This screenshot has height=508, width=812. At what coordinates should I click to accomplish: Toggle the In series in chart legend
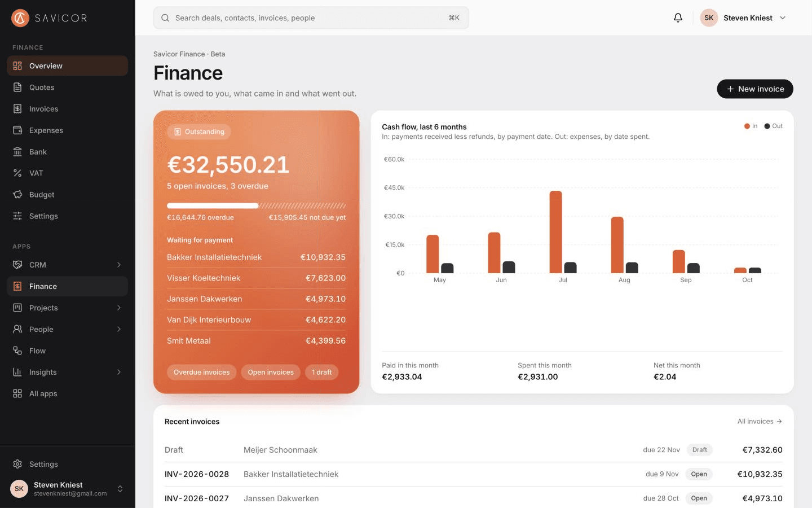[x=751, y=126]
